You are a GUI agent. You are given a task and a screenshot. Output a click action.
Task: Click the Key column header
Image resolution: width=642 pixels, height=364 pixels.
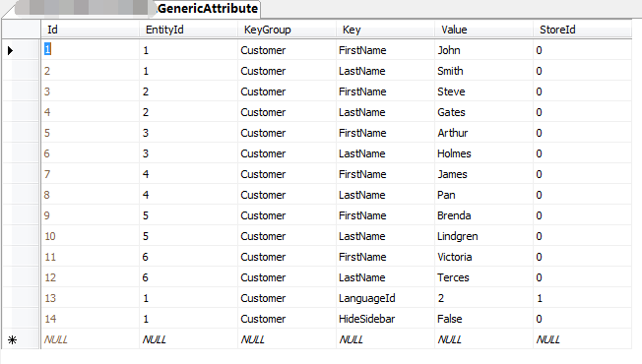pos(385,30)
